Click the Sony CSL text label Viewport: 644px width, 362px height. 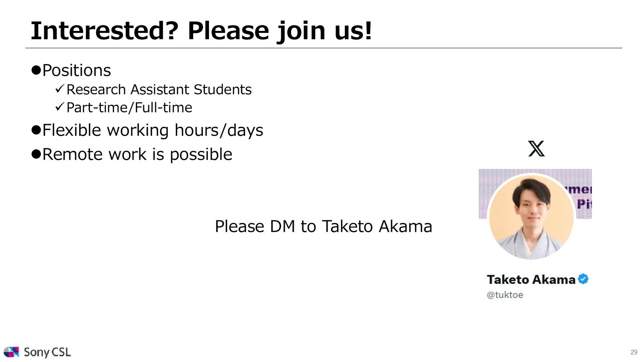(47, 352)
